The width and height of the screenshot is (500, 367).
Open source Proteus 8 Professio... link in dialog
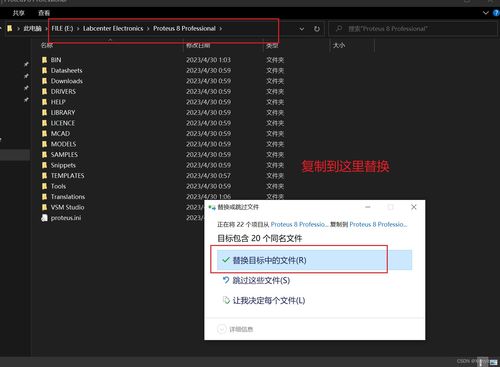coord(299,225)
